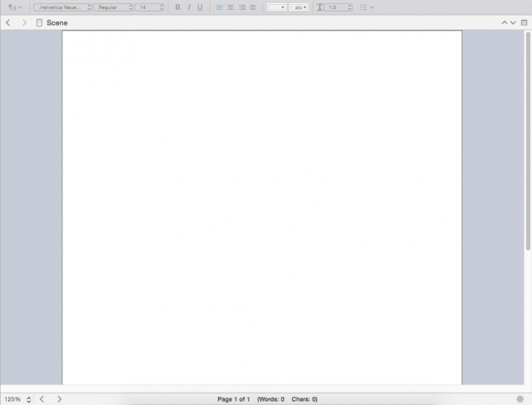
Task: Go forward in document history
Action: click(24, 23)
